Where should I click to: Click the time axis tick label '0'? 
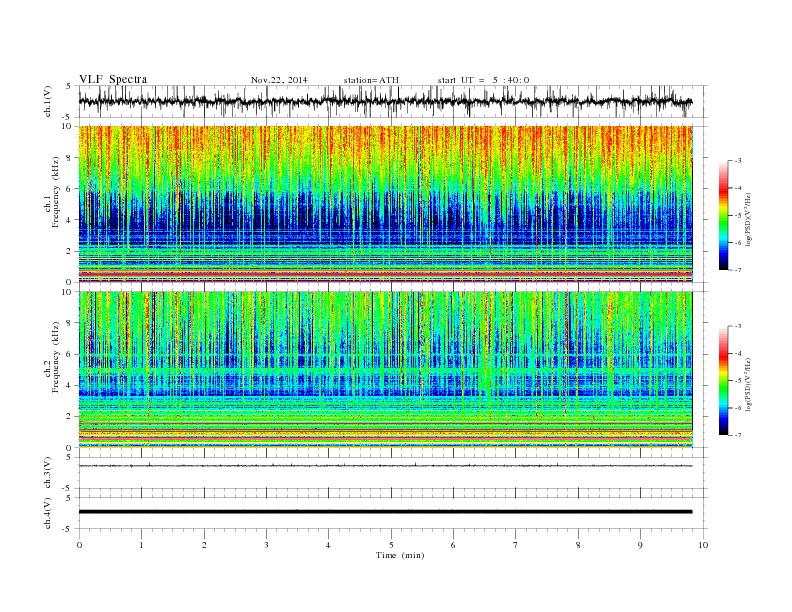pyautogui.click(x=79, y=545)
